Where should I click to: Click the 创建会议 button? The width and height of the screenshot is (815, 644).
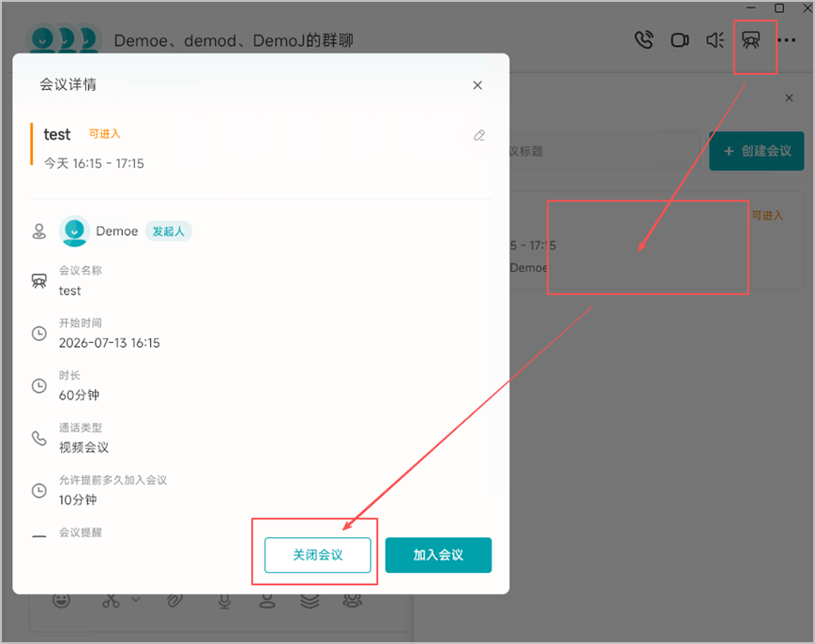click(756, 151)
